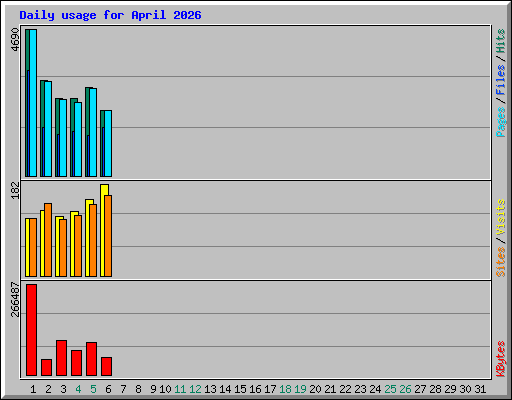Click day 6 orange sites bar
The width and height of the screenshot is (512, 400).
[108, 236]
